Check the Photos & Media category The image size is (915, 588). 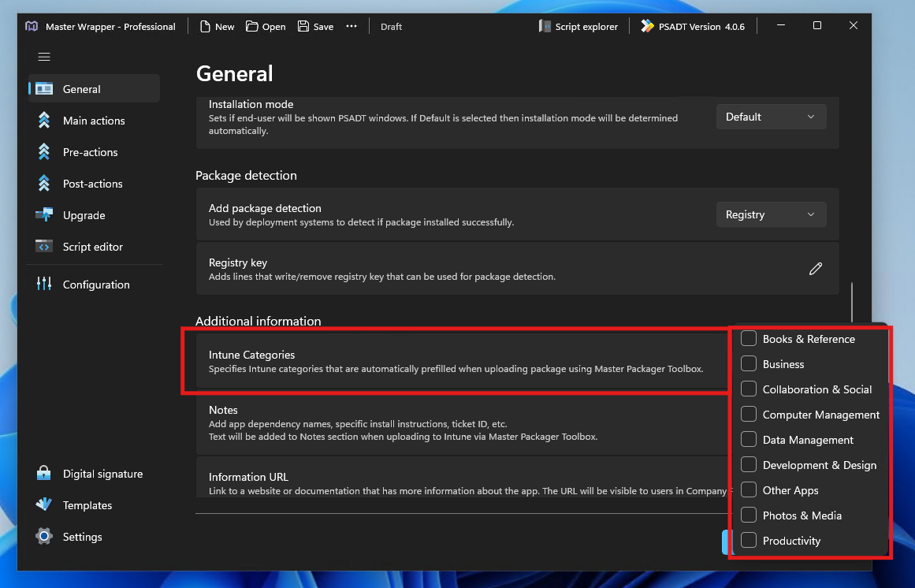tap(749, 515)
